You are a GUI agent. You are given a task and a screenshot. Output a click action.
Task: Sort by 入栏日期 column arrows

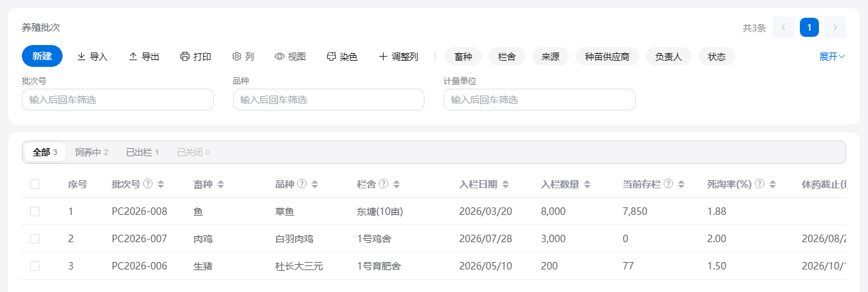point(506,184)
